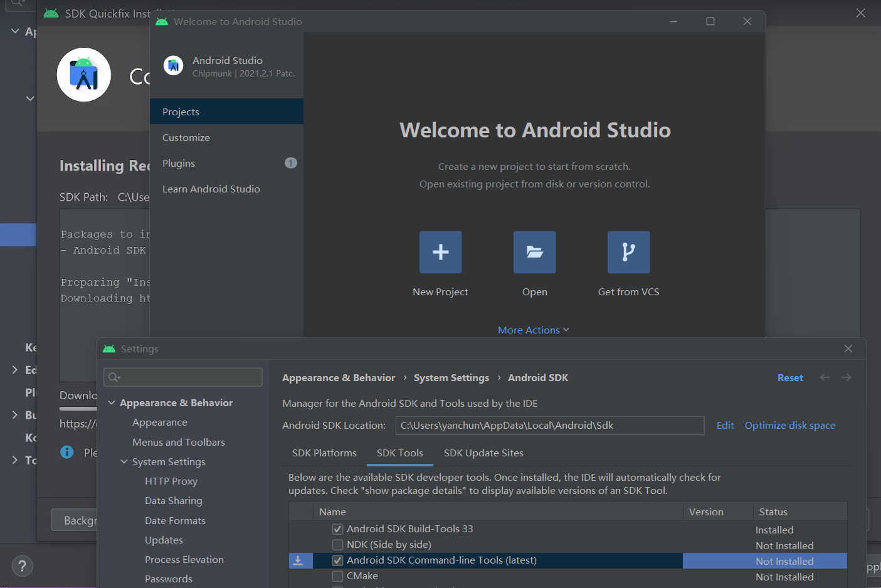Click Optimize disk space link
The height and width of the screenshot is (588, 881).
[x=790, y=425]
